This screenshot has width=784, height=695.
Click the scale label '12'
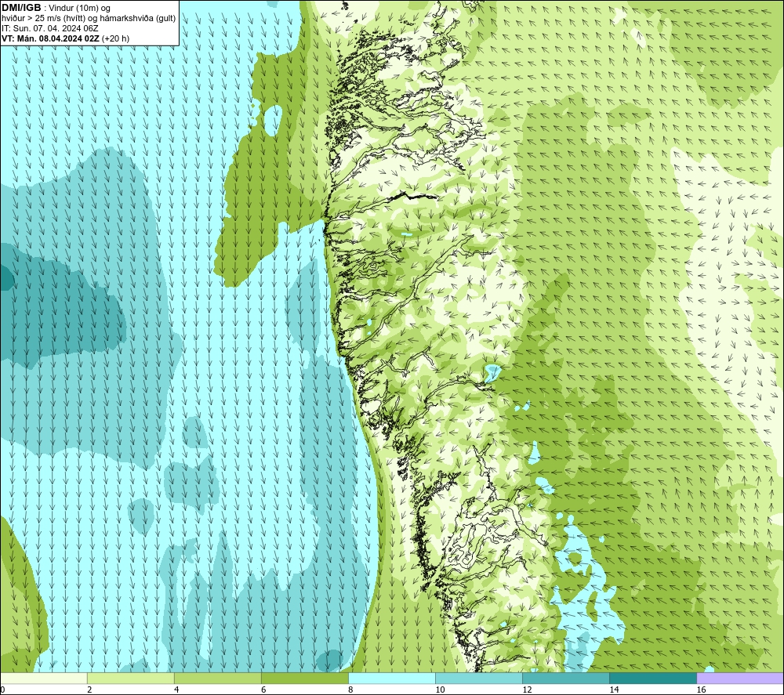(x=527, y=690)
